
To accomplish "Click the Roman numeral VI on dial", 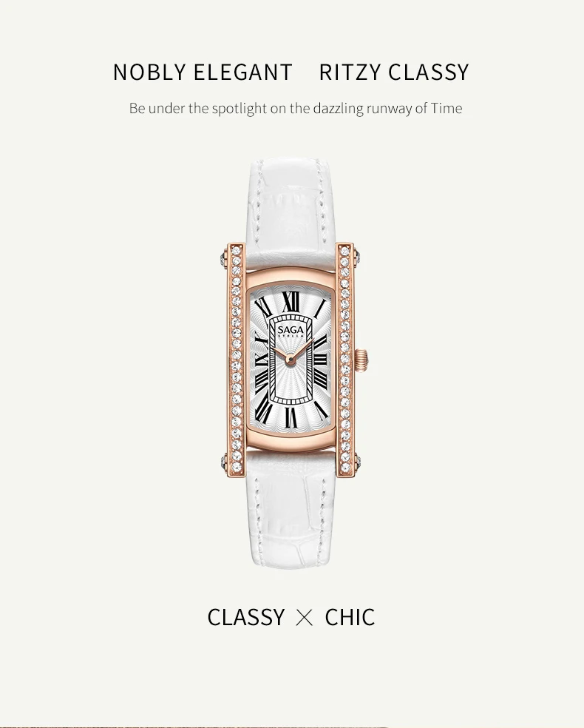I will pyautogui.click(x=291, y=417).
